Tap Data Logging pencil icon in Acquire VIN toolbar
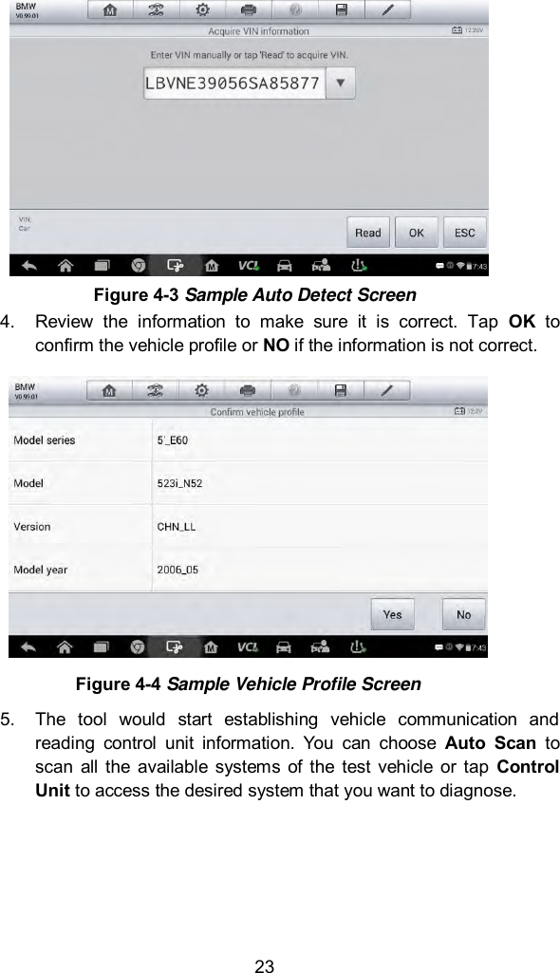 click(x=387, y=9)
